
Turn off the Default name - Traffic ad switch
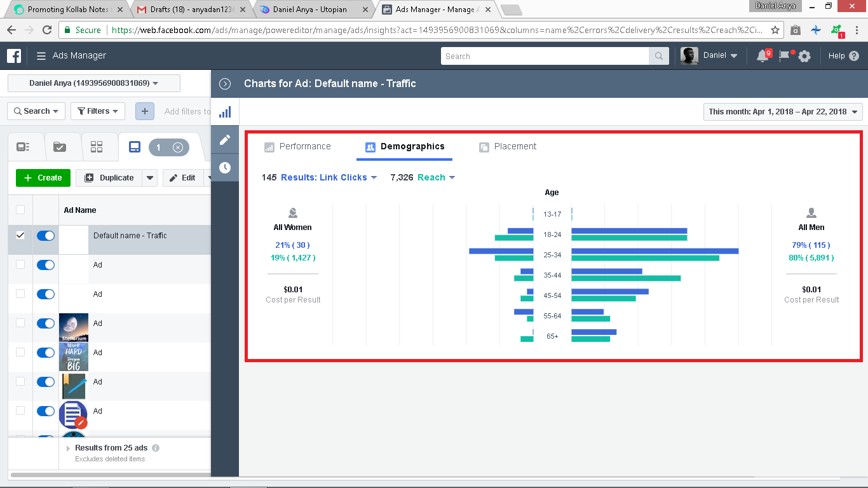click(46, 236)
